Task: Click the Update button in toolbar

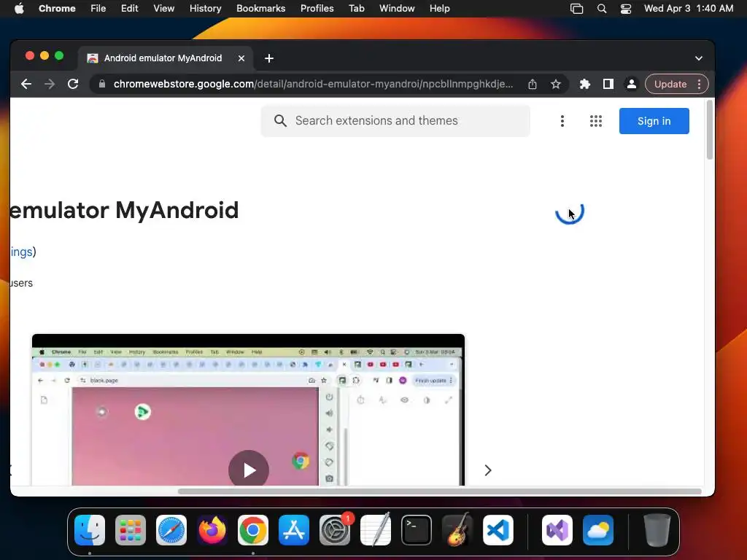Action: pyautogui.click(x=670, y=85)
